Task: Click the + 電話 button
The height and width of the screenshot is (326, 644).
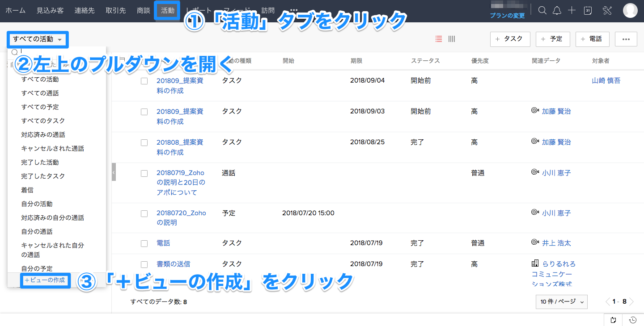Action: point(593,39)
